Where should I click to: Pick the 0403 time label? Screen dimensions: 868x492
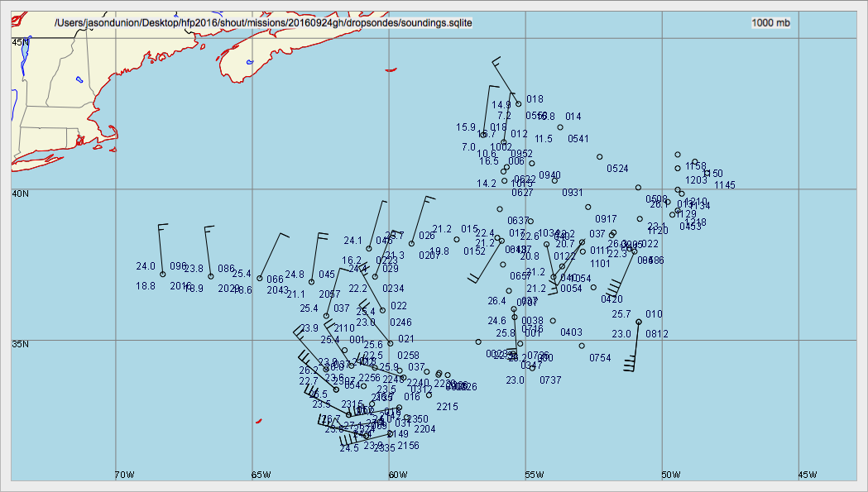click(571, 332)
